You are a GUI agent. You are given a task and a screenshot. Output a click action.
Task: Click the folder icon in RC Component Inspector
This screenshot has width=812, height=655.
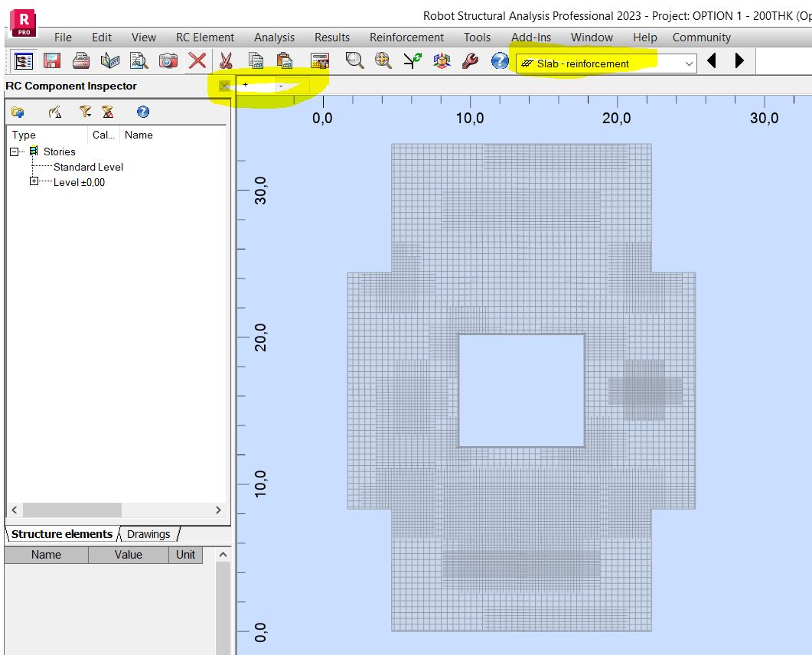pyautogui.click(x=18, y=112)
